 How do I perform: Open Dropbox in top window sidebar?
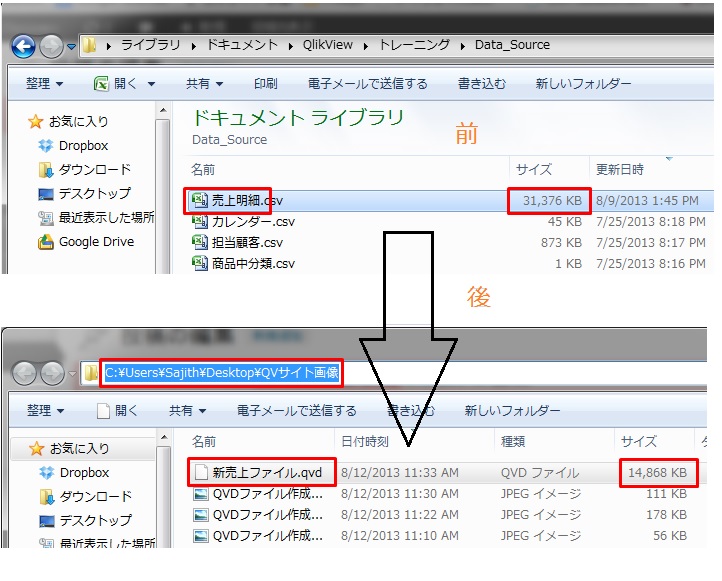tap(73, 146)
